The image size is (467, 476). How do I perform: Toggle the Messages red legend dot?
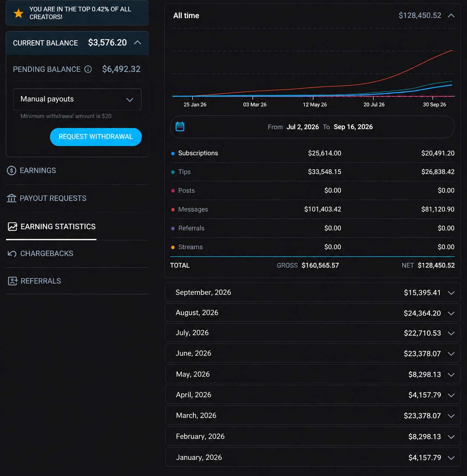click(173, 210)
